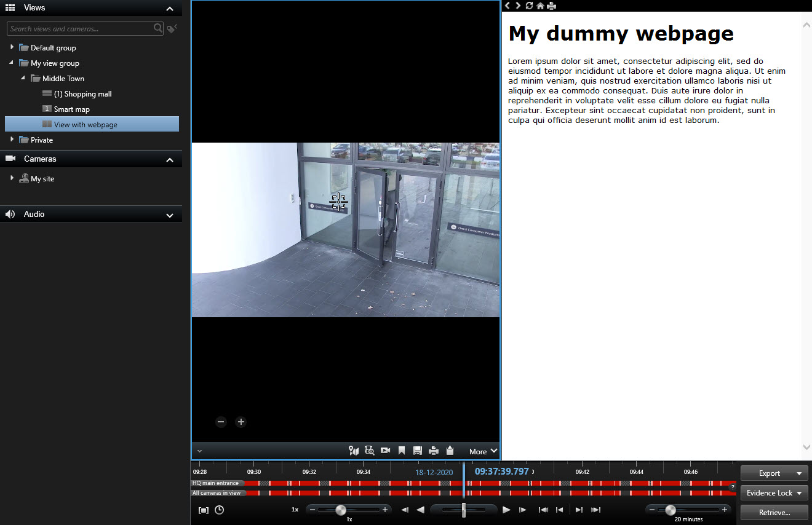Click the clock go-to-time icon
This screenshot has width=812, height=525.
click(x=219, y=510)
